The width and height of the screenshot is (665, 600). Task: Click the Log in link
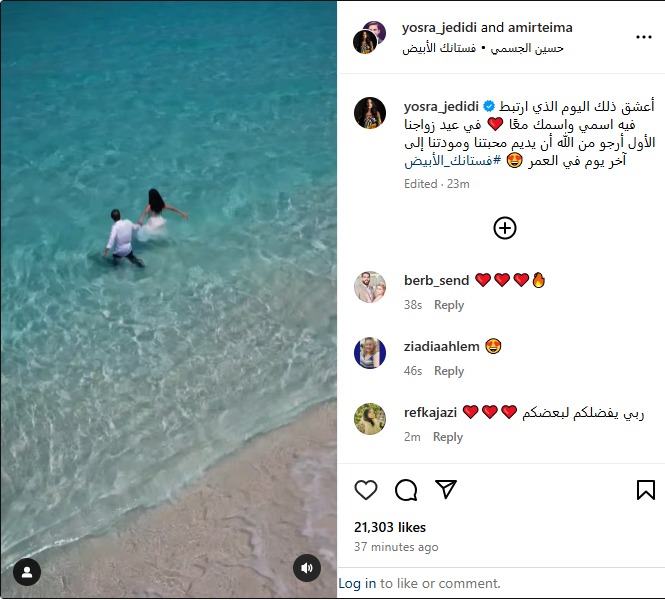(x=357, y=583)
